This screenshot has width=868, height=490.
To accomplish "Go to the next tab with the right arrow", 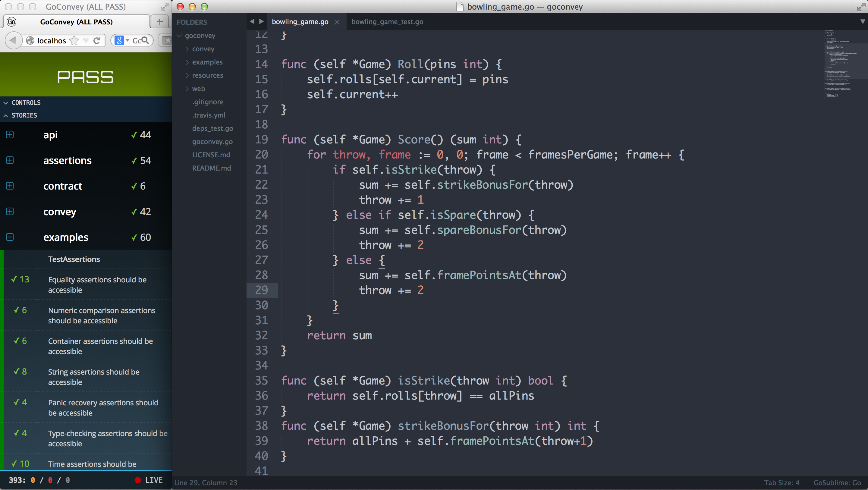I will 261,22.
